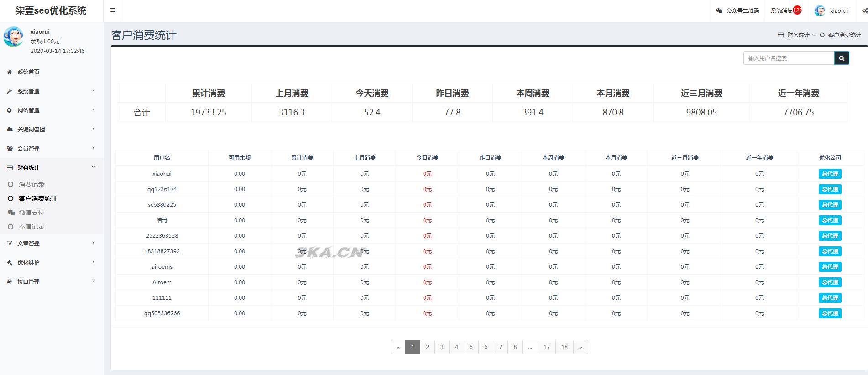
Task: Open the 充值记录 submenu item
Action: coord(31,227)
